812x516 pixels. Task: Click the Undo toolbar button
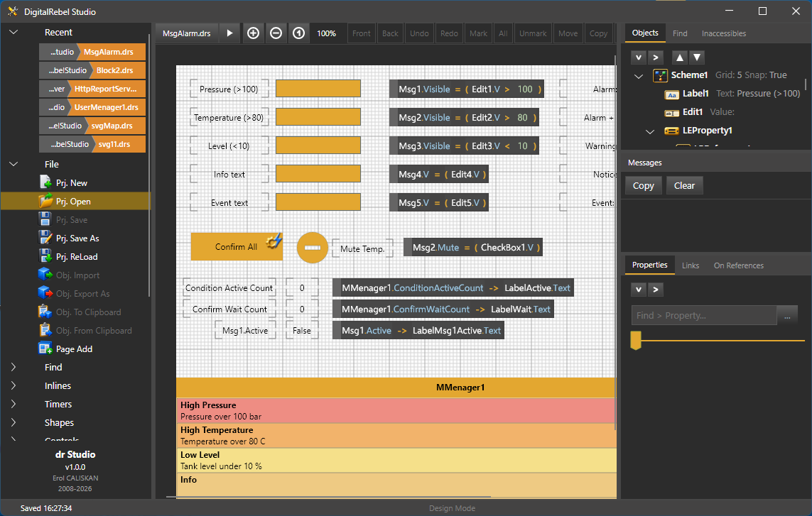(x=419, y=33)
